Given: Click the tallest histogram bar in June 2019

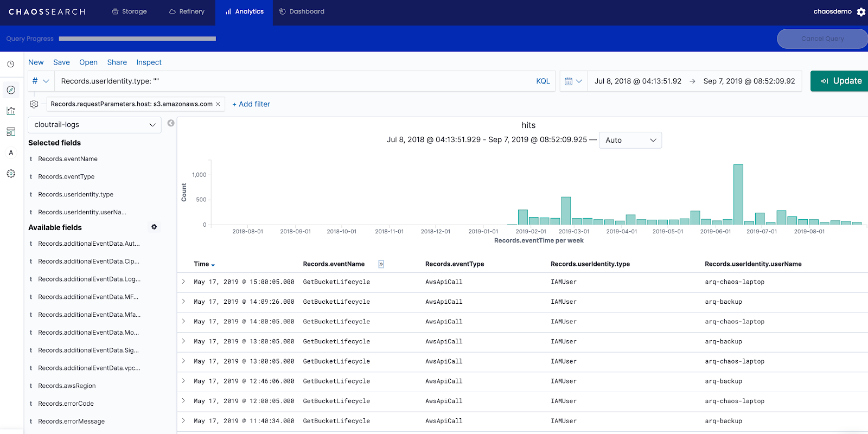Looking at the screenshot, I should (738, 194).
